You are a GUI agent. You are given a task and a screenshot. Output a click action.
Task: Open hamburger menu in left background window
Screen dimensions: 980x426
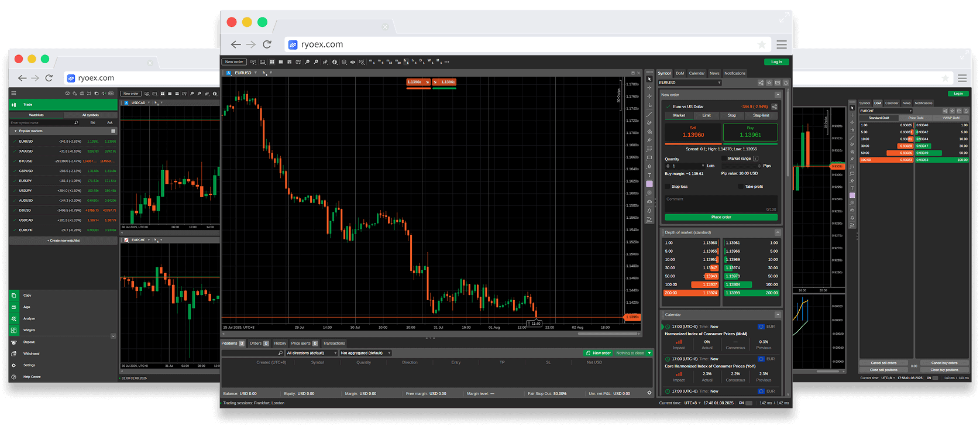coord(13,93)
